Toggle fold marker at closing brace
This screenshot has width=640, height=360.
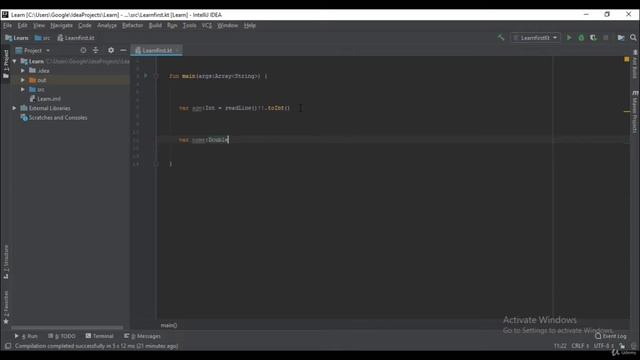[x=156, y=164]
